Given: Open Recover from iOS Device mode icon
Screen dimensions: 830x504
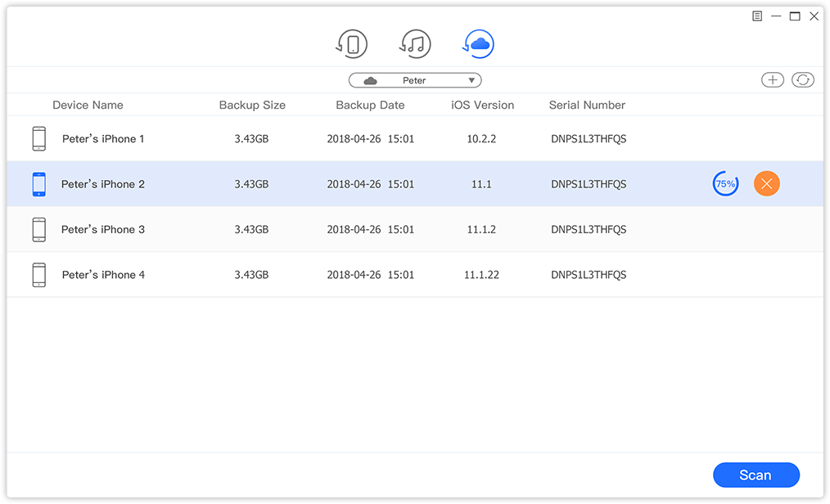Looking at the screenshot, I should pos(352,44).
